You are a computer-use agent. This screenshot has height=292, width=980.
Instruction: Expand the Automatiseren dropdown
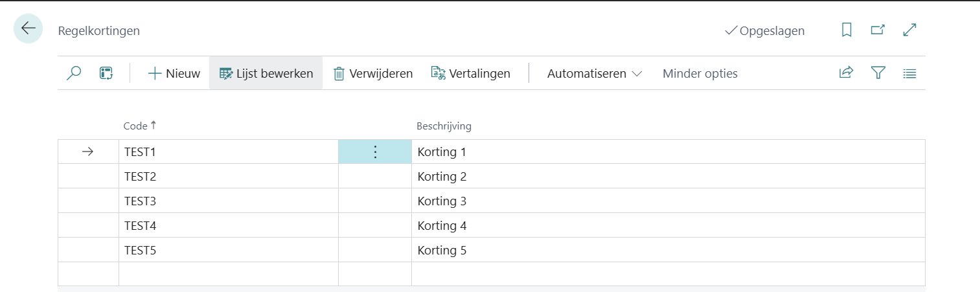pos(594,73)
